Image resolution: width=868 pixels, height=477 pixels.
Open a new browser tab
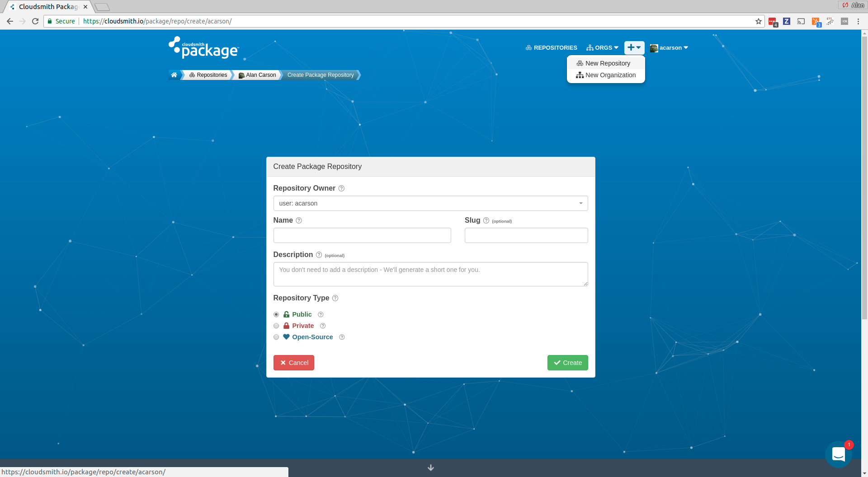[x=102, y=7]
